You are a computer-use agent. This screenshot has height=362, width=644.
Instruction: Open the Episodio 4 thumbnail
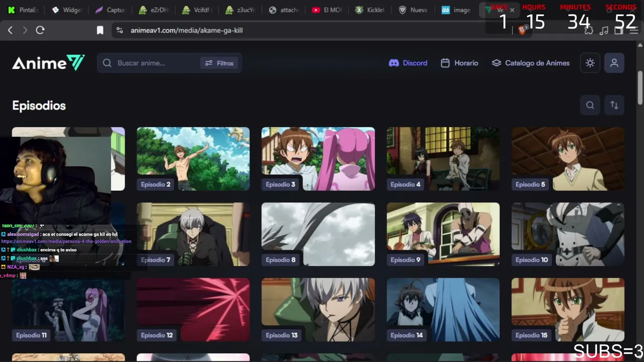coord(443,159)
